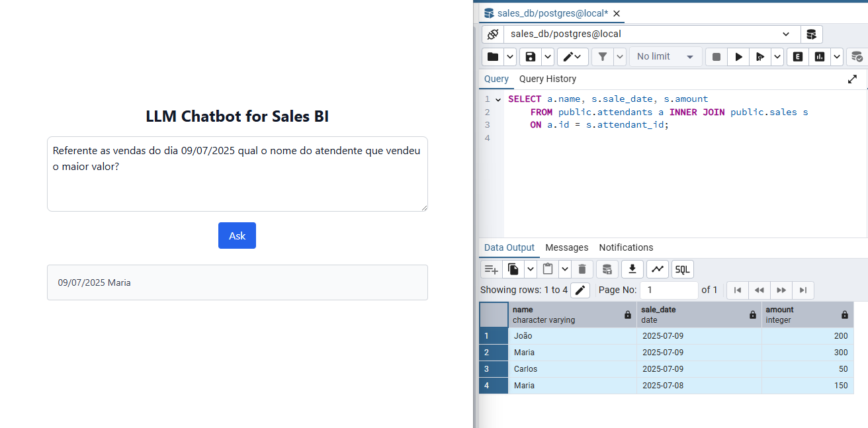Execute the query with the play icon

(x=738, y=57)
